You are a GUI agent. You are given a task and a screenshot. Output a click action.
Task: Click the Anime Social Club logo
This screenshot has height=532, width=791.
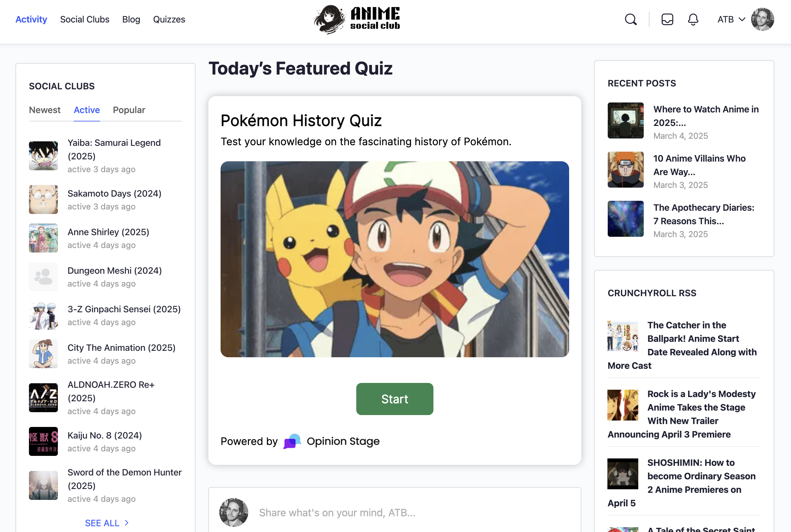tap(357, 19)
